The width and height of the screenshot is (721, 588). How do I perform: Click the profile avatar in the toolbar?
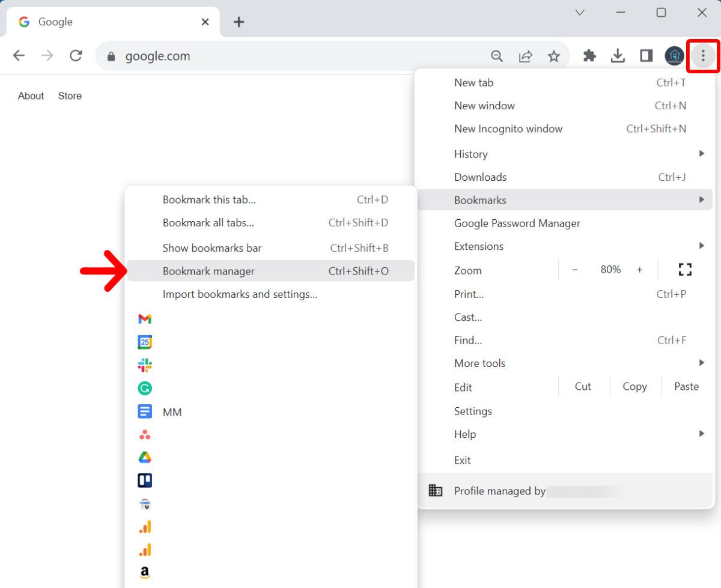(x=674, y=55)
